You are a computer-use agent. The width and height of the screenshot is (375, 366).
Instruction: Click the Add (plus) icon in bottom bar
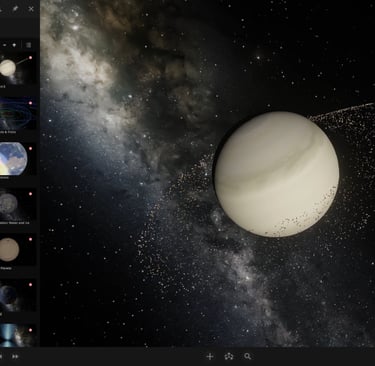point(210,356)
